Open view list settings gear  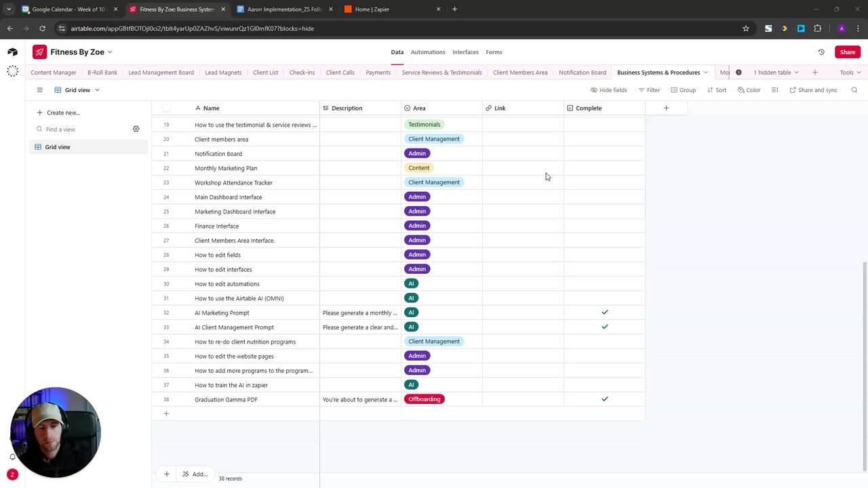click(x=136, y=129)
